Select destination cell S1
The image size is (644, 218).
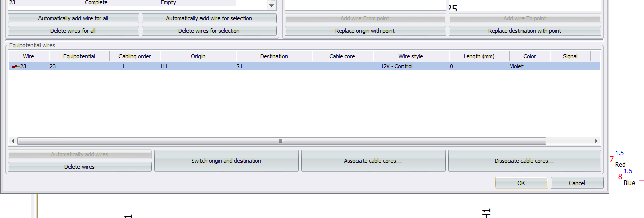[x=274, y=66]
